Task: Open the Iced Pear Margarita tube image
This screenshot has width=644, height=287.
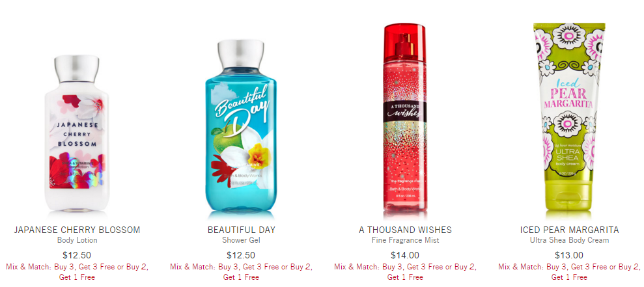Action: pyautogui.click(x=569, y=121)
